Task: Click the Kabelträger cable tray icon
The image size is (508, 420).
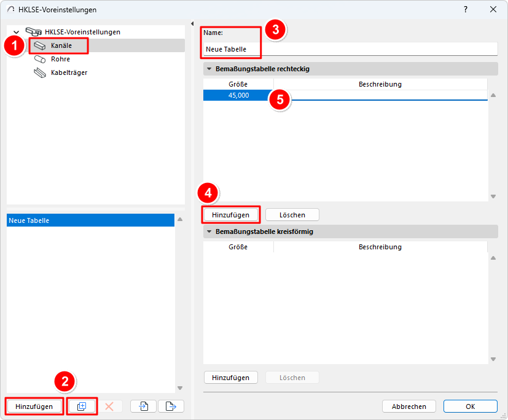Action: click(40, 73)
